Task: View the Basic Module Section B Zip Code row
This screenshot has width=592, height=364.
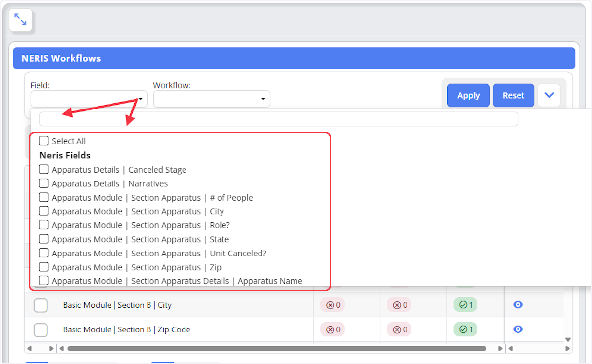Action: click(518, 329)
